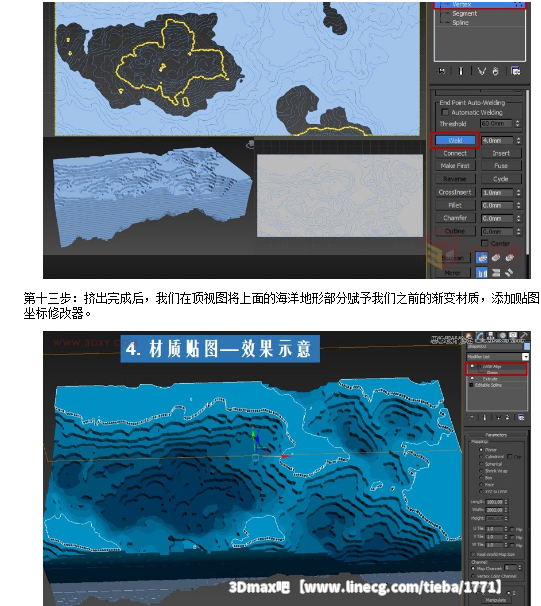The width and height of the screenshot is (541, 606).
Task: Adjust the Map Channel value spinner
Action: (520, 568)
